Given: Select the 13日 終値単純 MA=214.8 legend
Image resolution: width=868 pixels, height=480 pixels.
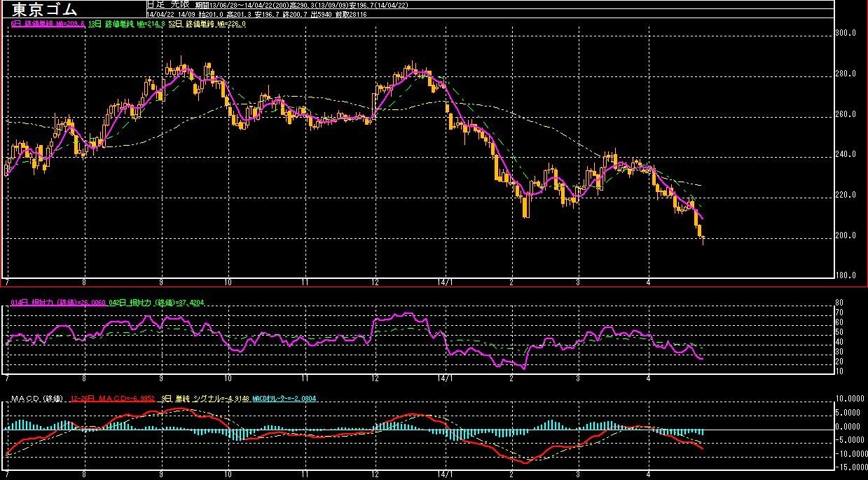Looking at the screenshot, I should click(x=127, y=24).
